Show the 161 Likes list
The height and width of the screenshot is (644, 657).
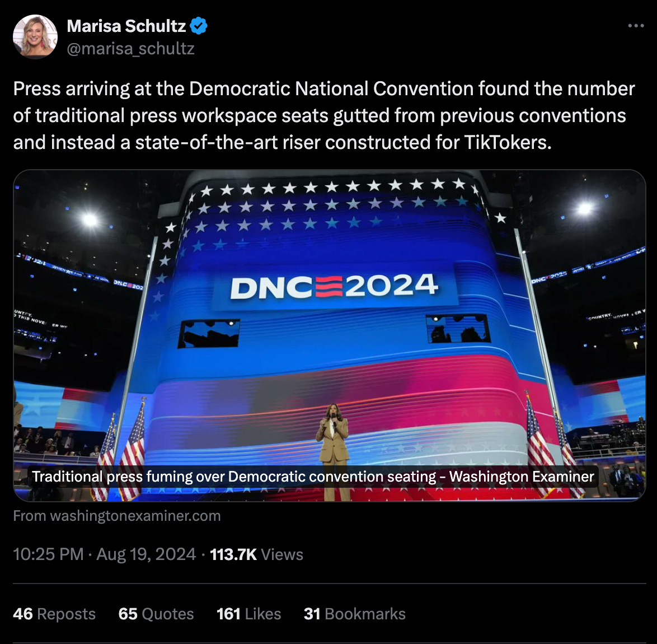[x=249, y=614]
